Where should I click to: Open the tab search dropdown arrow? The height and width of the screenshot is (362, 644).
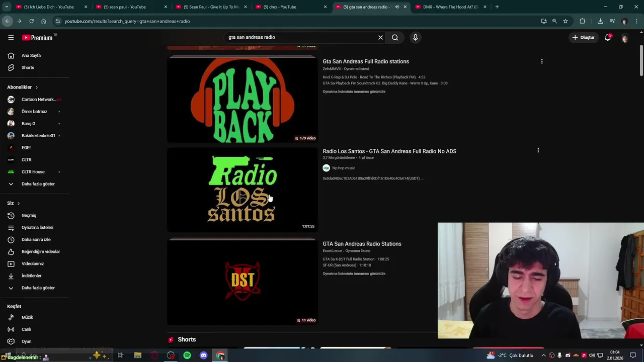7,7
